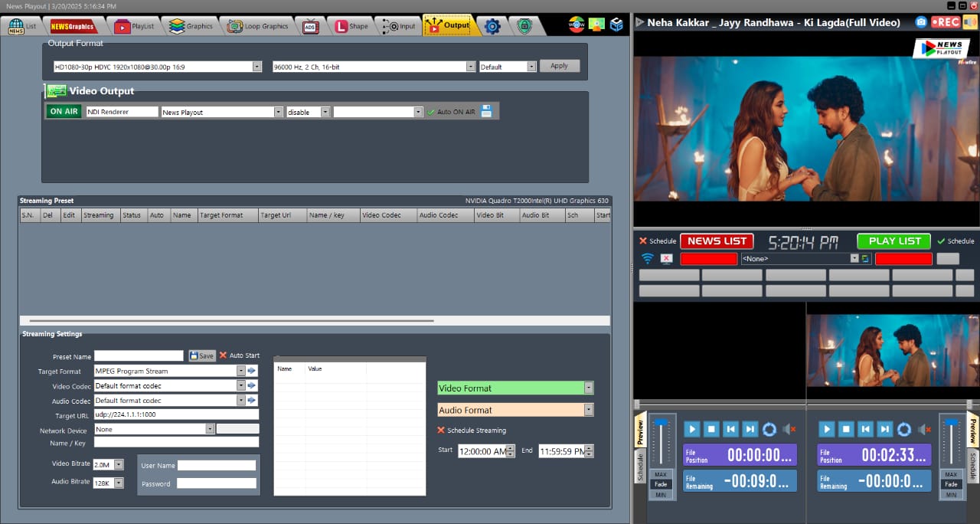Click the REC record icon

tap(946, 22)
